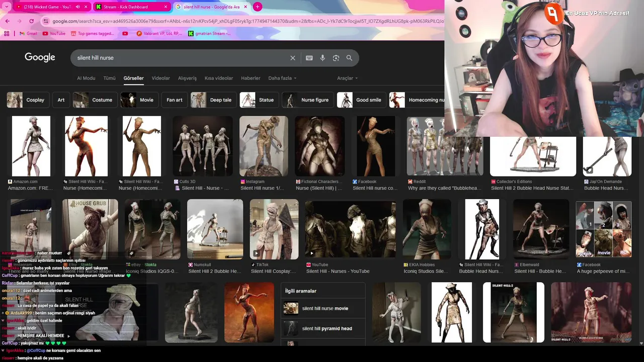Close the silent hill nurse Google tab

247,7
